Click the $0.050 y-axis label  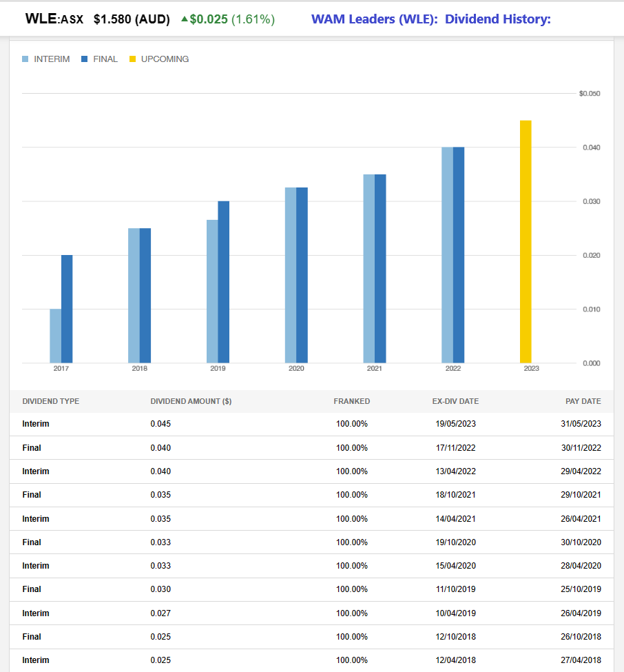[x=590, y=94]
